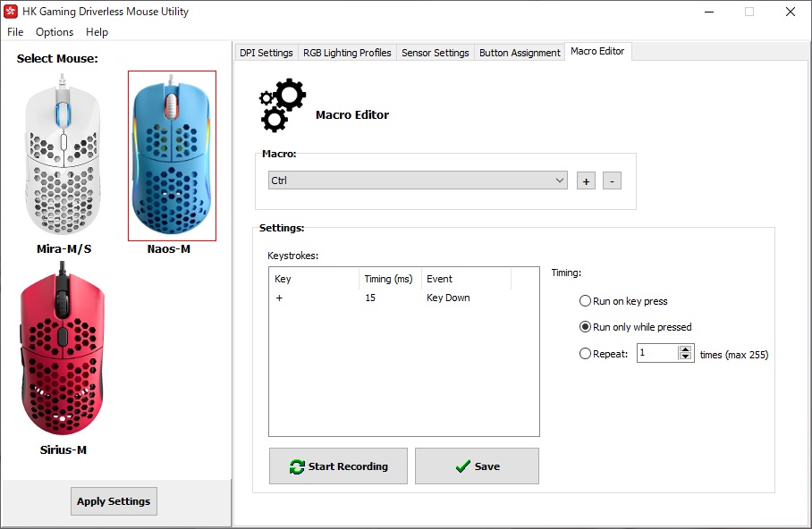Click the '15' timing value cell
The image size is (812, 529).
(x=370, y=298)
